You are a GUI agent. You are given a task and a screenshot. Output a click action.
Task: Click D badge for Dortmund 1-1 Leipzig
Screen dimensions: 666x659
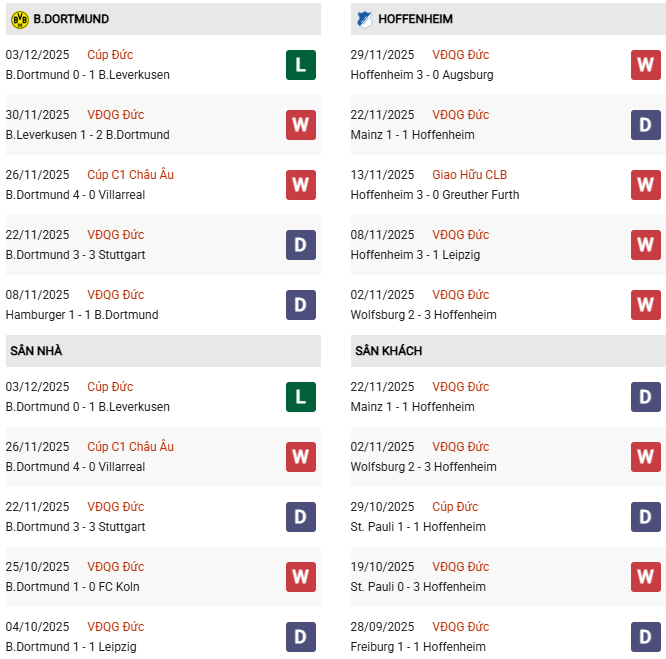coord(301,637)
